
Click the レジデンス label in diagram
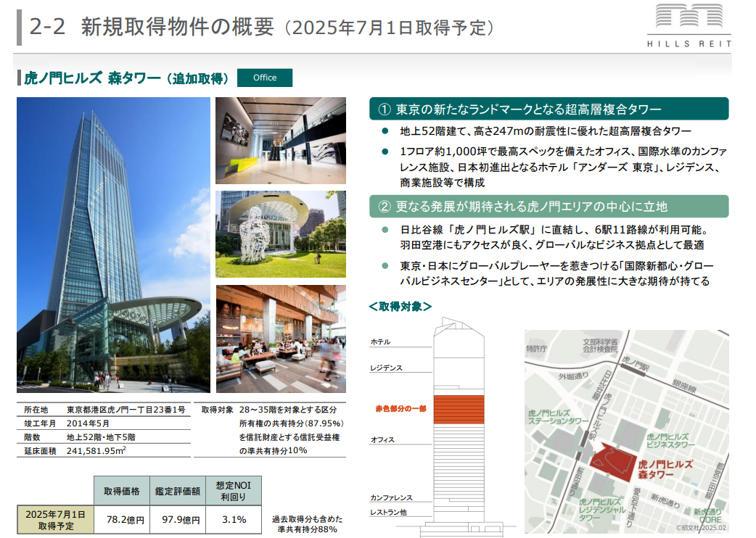[x=386, y=368]
